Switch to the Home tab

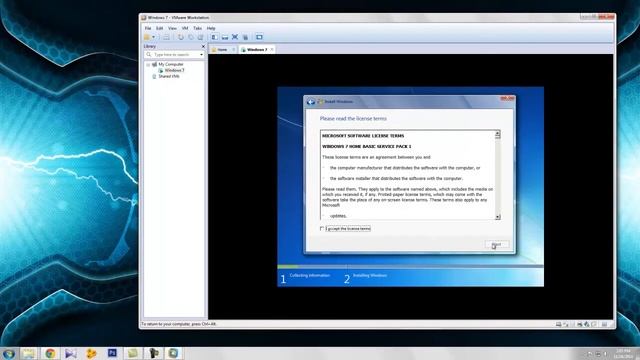222,49
